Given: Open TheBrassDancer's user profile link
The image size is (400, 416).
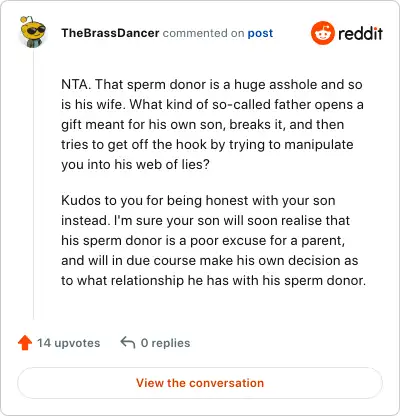Looking at the screenshot, I should (x=110, y=33).
